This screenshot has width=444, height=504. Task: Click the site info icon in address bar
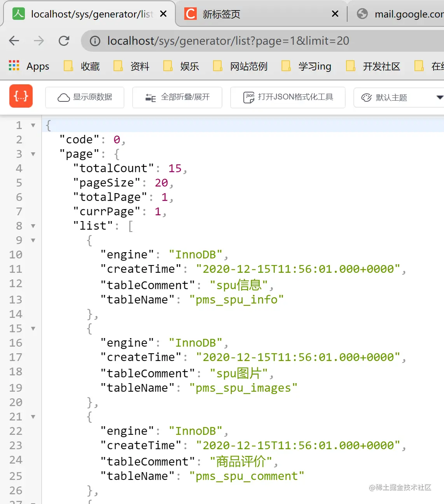click(x=95, y=41)
